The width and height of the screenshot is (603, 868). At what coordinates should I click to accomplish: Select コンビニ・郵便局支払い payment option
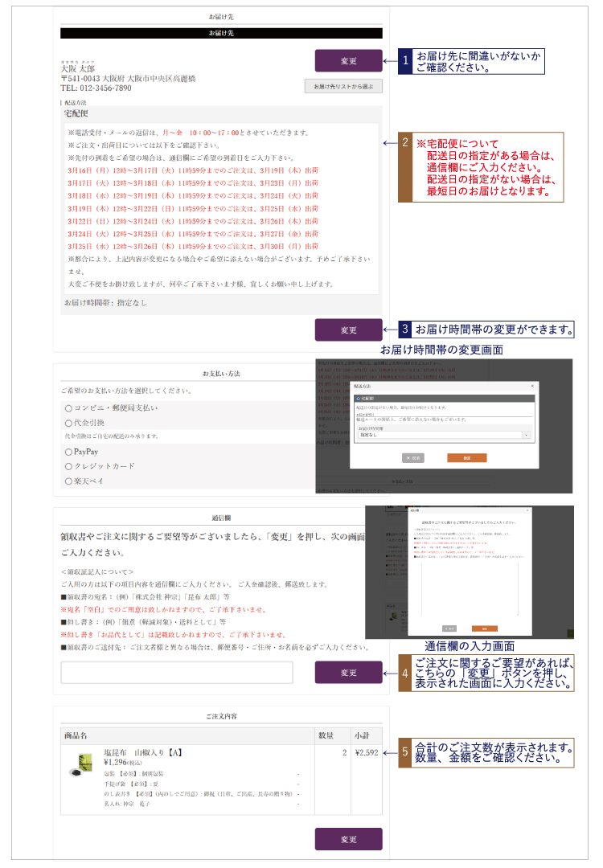click(x=68, y=408)
